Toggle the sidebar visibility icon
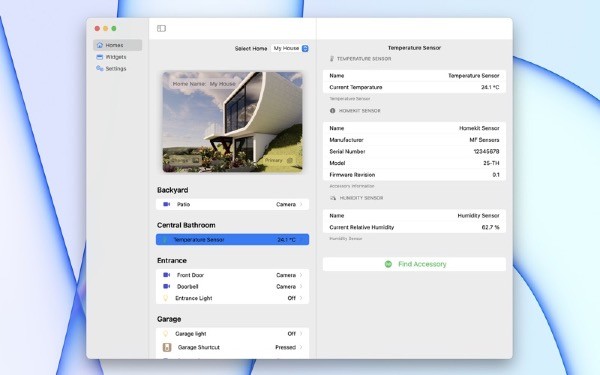Viewport: 600px width, 375px height. click(161, 28)
